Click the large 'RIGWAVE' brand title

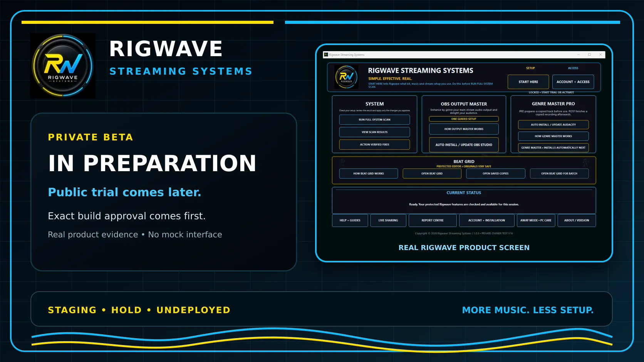click(166, 49)
